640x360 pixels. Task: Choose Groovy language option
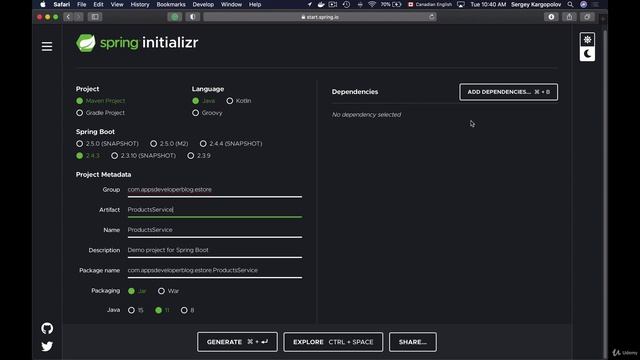pyautogui.click(x=207, y=113)
